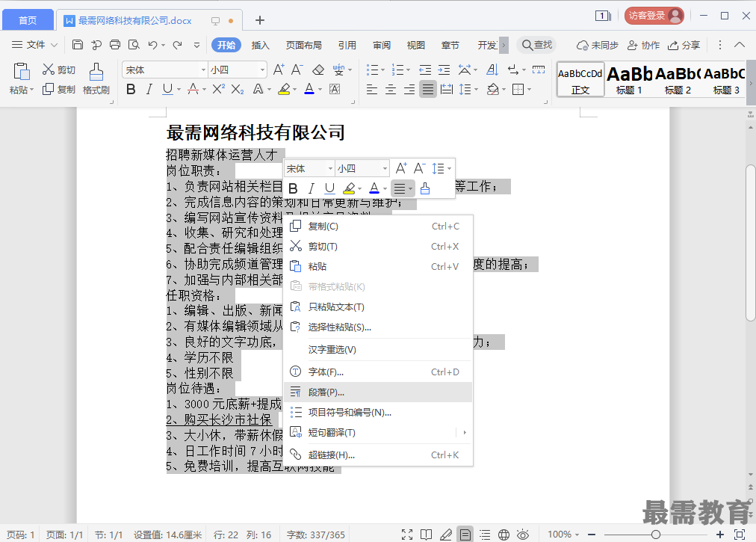Screen dimensions: 756x542
Task: Click the 访客登录 login button
Action: [654, 16]
